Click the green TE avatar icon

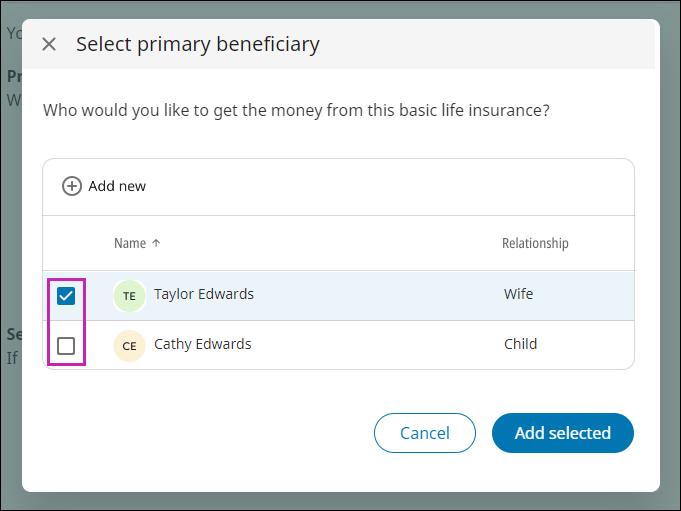(129, 296)
